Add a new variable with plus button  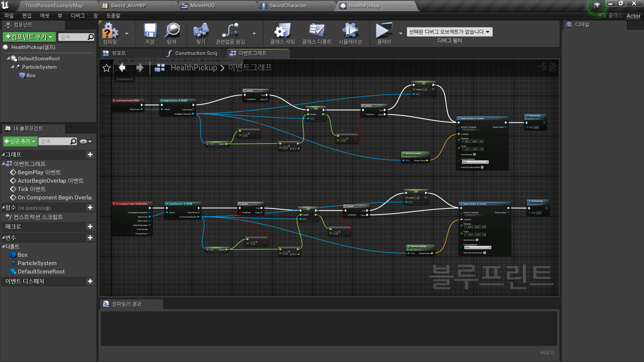coord(90,238)
